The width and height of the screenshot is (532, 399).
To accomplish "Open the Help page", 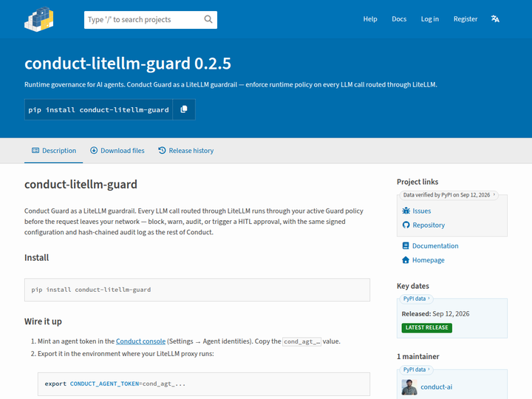I will point(370,19).
